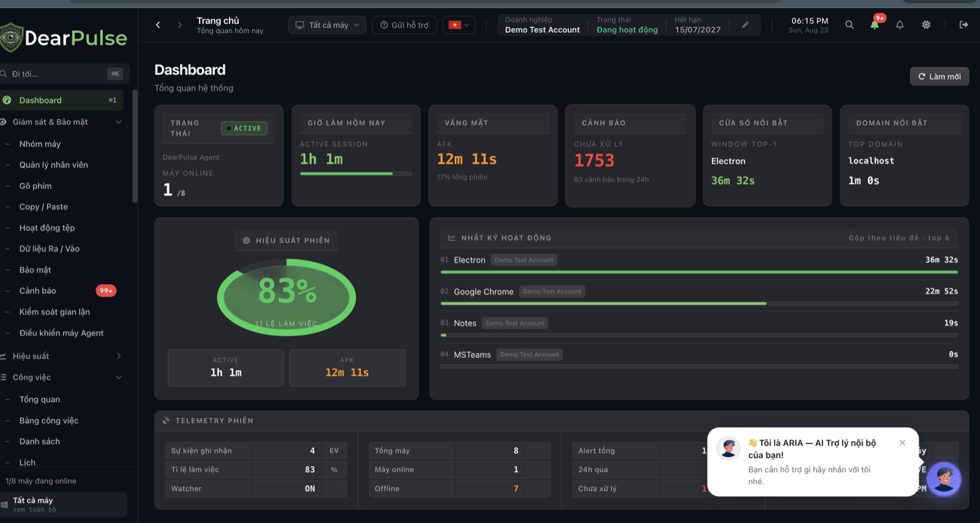Select Dashboard in the sidebar
The width and height of the screenshot is (980, 523).
point(61,100)
